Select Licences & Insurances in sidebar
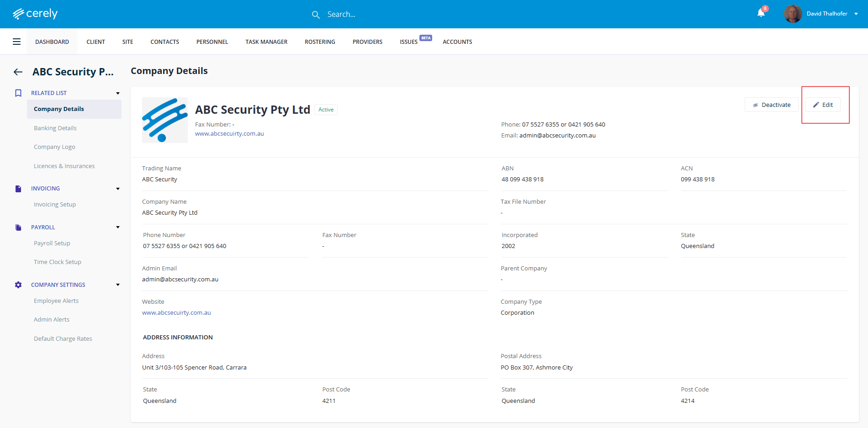This screenshot has width=868, height=428. (x=64, y=166)
